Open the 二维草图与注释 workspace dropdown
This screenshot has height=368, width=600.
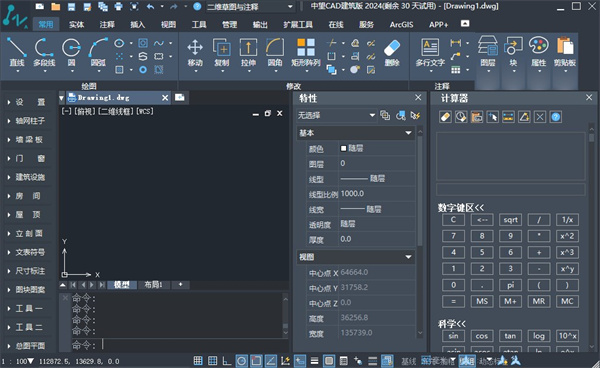click(250, 7)
